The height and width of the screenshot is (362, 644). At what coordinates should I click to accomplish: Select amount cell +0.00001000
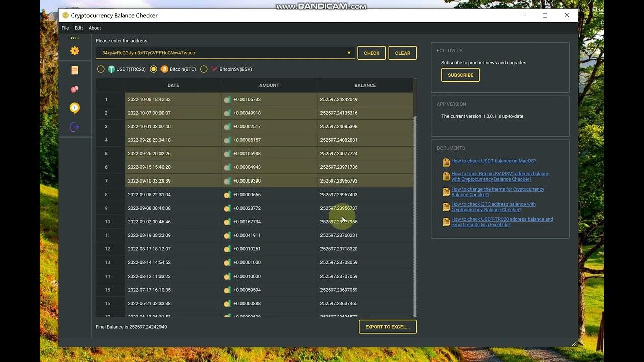point(269,262)
